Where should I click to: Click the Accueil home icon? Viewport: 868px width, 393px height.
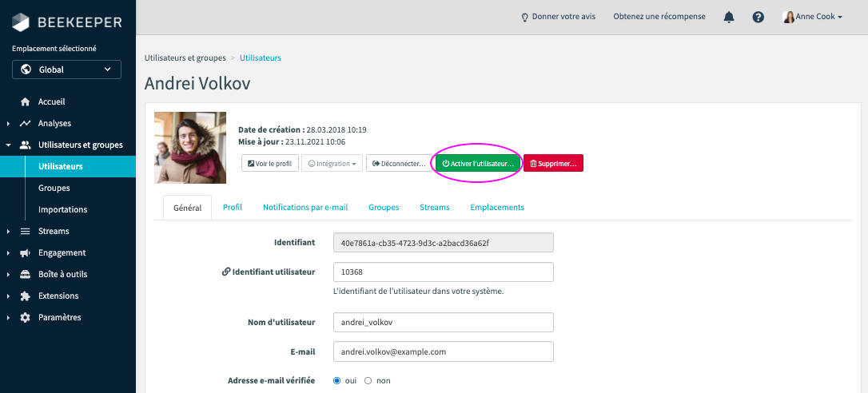coord(25,102)
